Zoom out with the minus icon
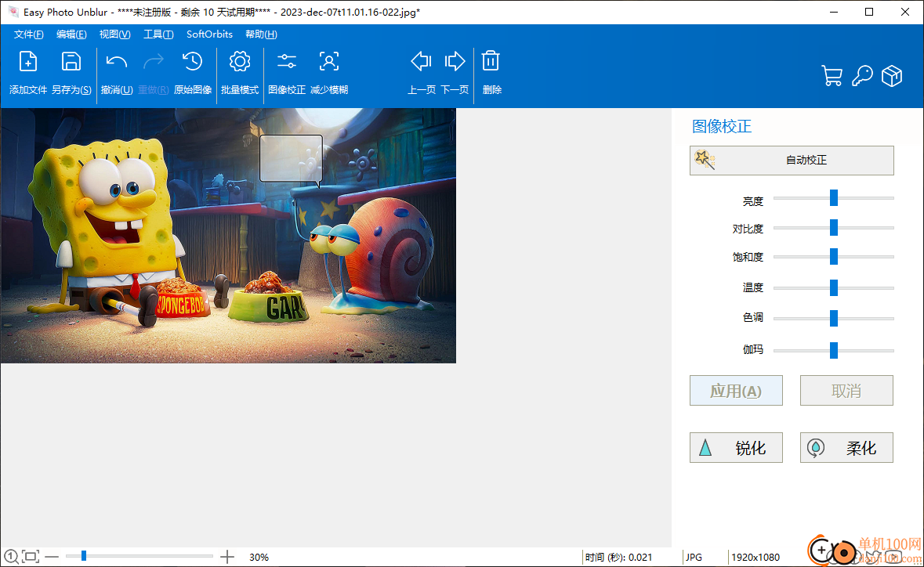 coord(52,556)
